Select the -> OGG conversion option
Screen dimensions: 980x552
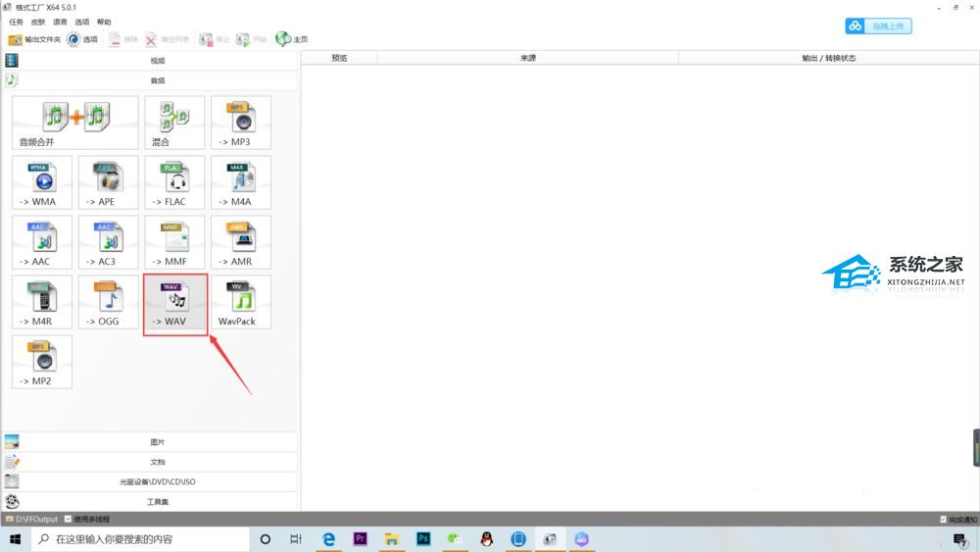(x=108, y=302)
